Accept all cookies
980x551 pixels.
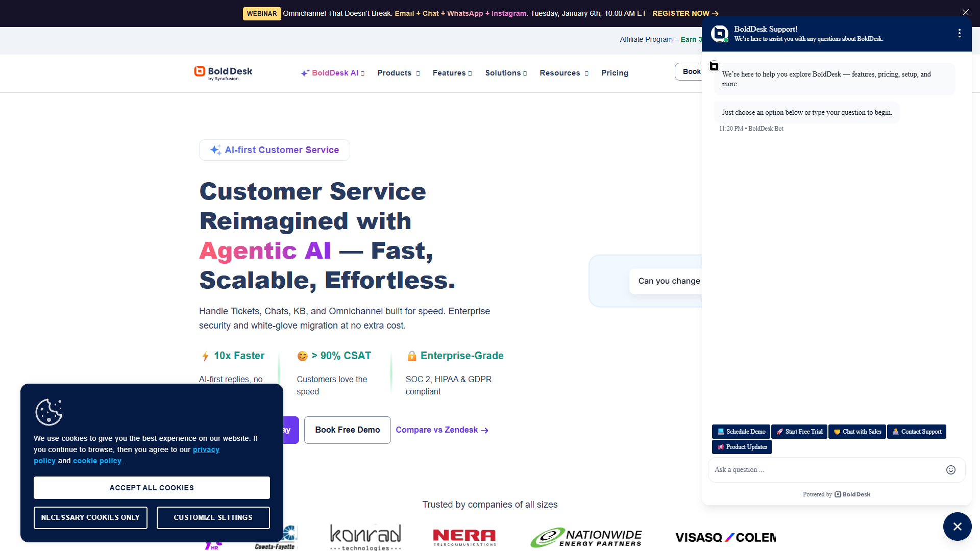click(x=152, y=488)
